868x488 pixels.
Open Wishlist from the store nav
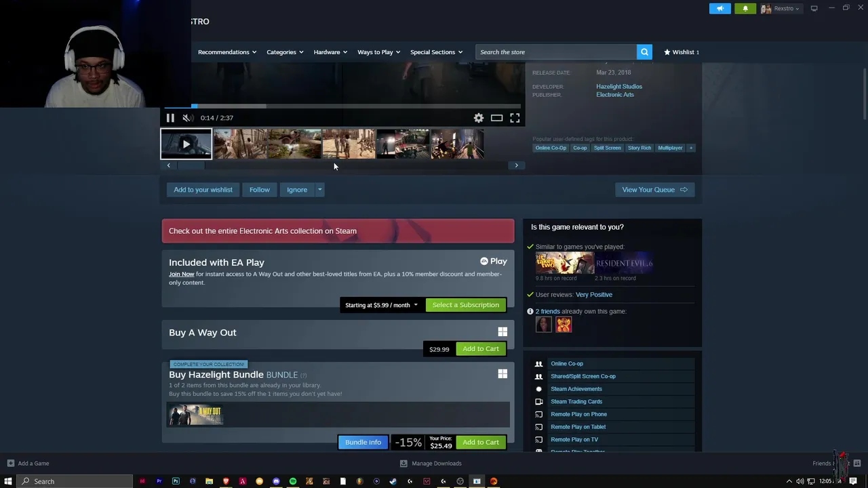tap(682, 52)
